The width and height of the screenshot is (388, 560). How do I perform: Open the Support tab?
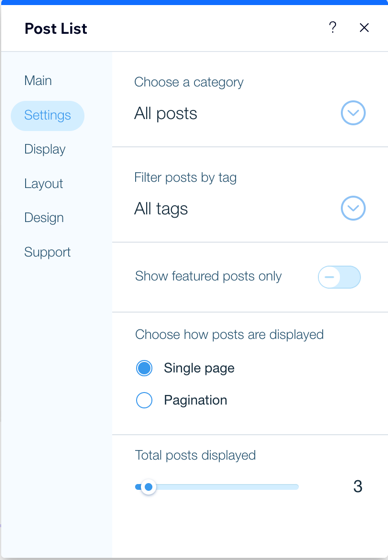click(47, 252)
